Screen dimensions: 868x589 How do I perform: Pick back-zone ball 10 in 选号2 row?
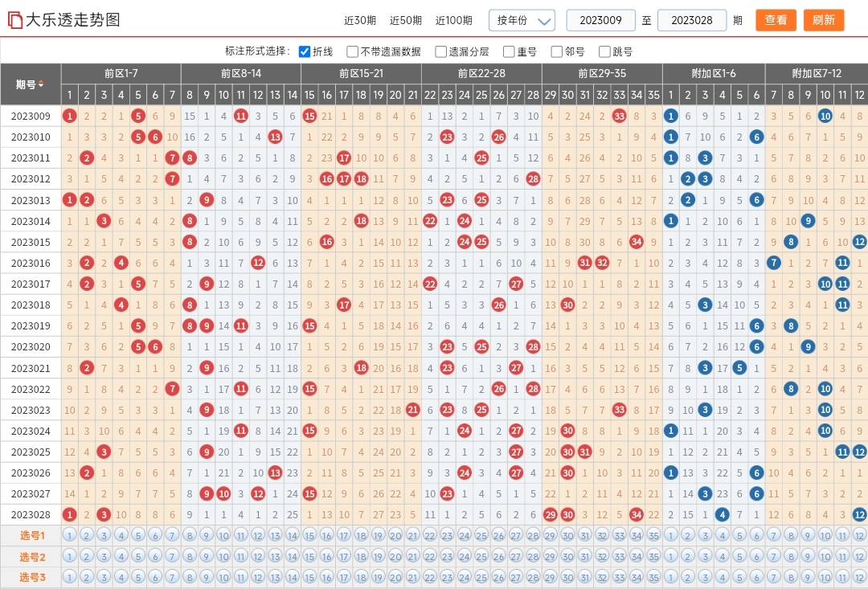coord(825,556)
